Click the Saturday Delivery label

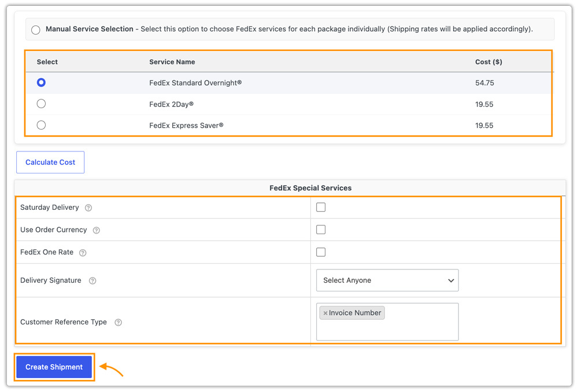49,207
